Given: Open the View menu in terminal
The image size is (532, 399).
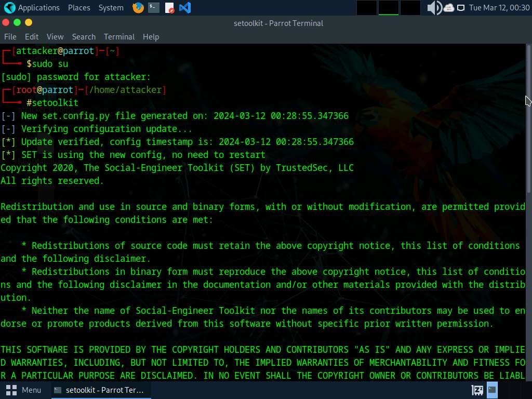Looking at the screenshot, I should (55, 37).
